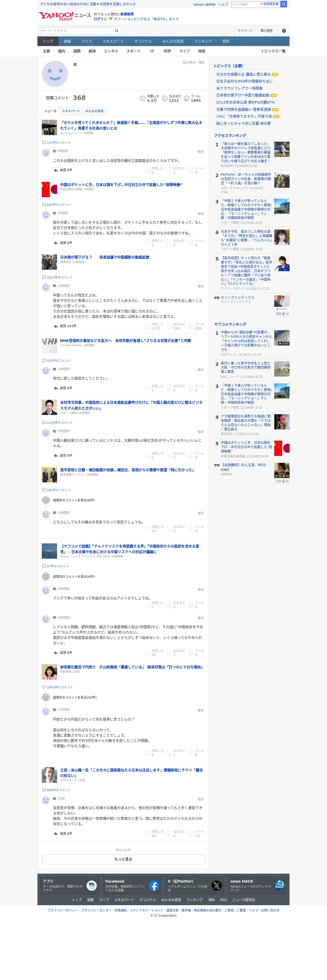
Task: Expand 返信先のコメントを見る(22件)
Action: point(75,697)
